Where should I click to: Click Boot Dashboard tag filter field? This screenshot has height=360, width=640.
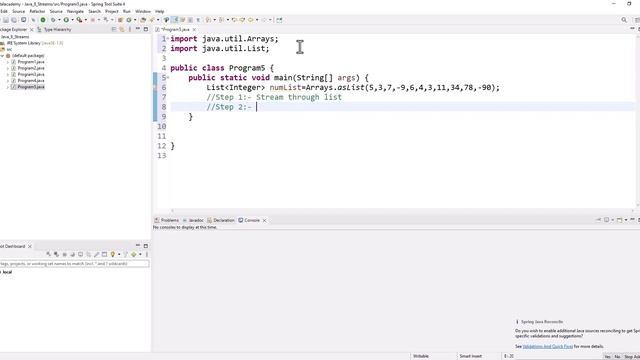click(x=74, y=264)
